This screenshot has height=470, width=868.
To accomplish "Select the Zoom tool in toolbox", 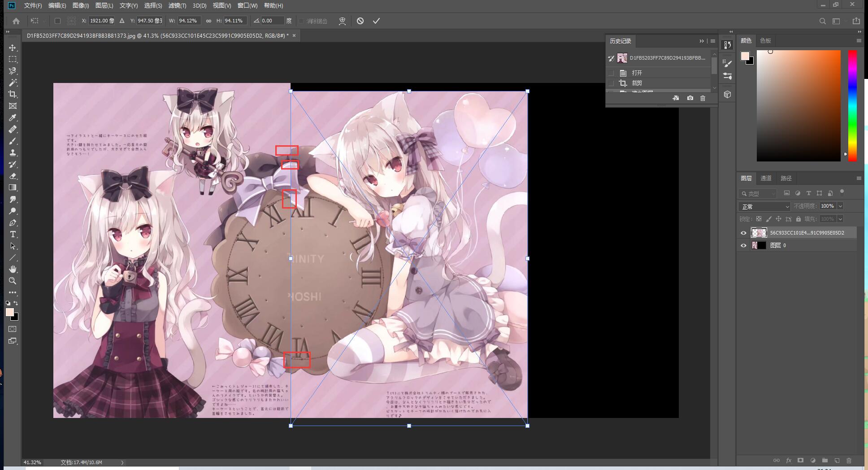I will (13, 281).
